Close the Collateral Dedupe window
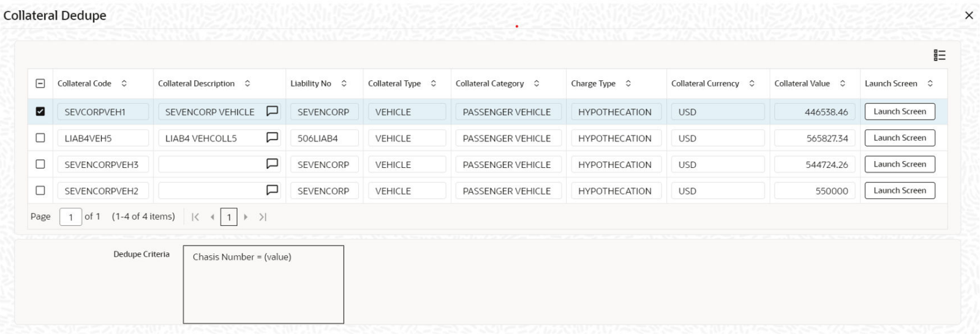This screenshot has height=335, width=980. 969,15
